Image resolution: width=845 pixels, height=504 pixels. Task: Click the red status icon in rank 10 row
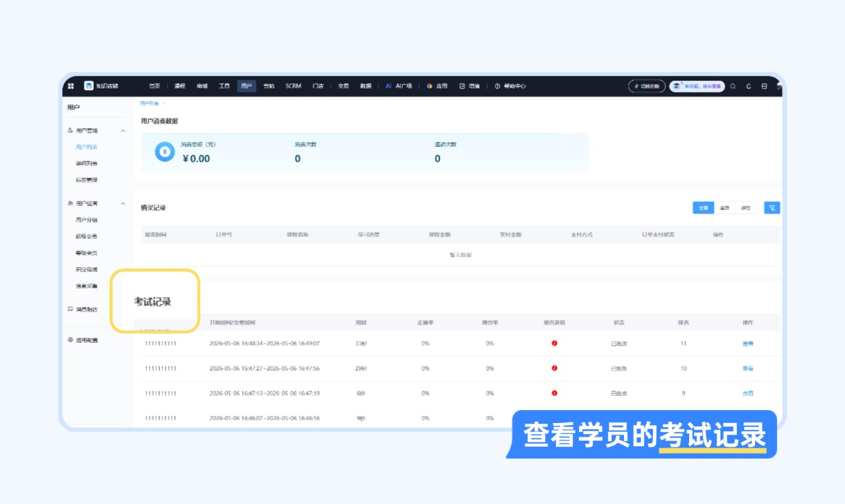(x=554, y=368)
